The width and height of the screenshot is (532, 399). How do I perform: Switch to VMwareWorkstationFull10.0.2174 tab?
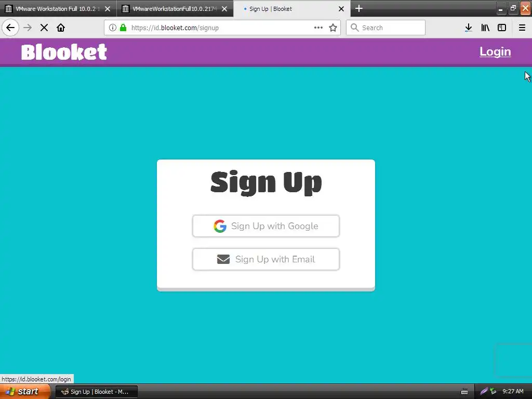pos(175,9)
